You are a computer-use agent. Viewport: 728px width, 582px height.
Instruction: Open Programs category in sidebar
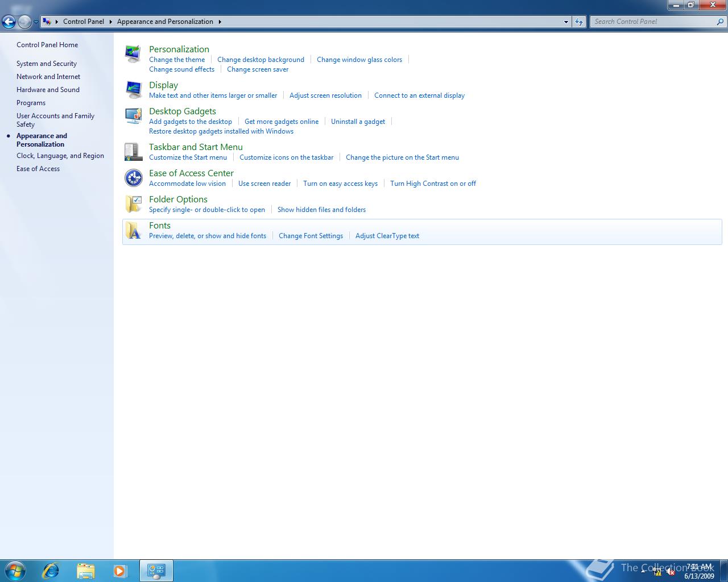[x=31, y=103]
